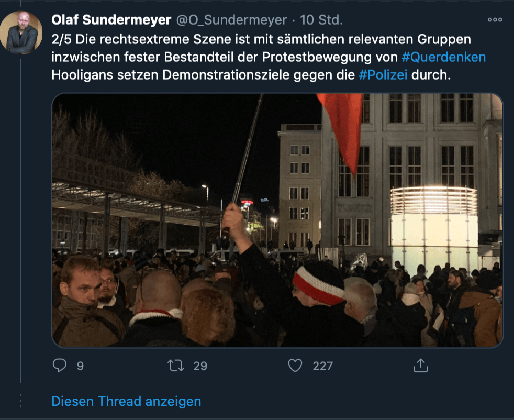Click the reply count 9
The height and width of the screenshot is (420, 514).
click(80, 366)
